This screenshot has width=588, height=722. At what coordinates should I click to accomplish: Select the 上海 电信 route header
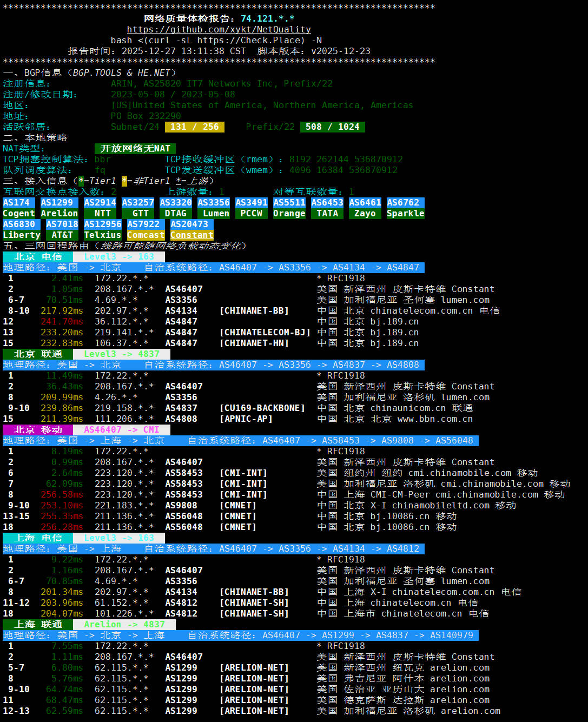click(x=38, y=538)
